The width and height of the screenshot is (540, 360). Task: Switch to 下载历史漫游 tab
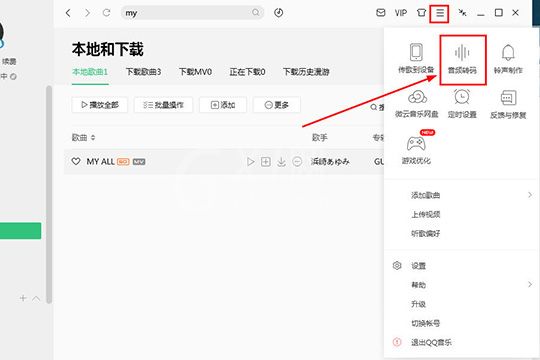tap(306, 72)
